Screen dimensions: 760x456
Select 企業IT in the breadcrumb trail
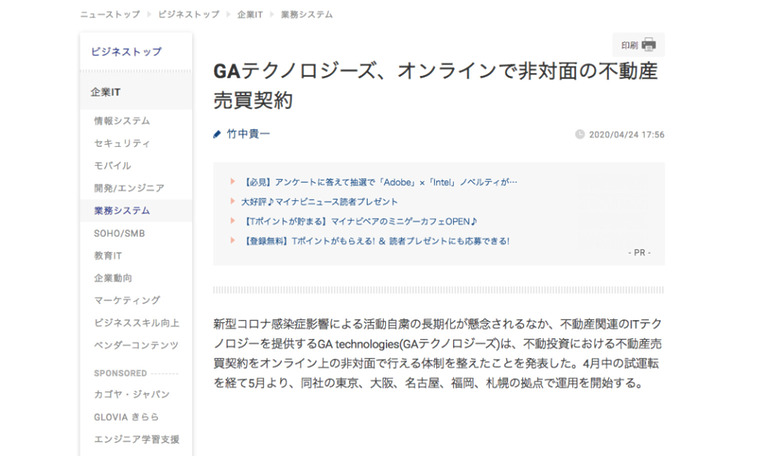tap(252, 15)
